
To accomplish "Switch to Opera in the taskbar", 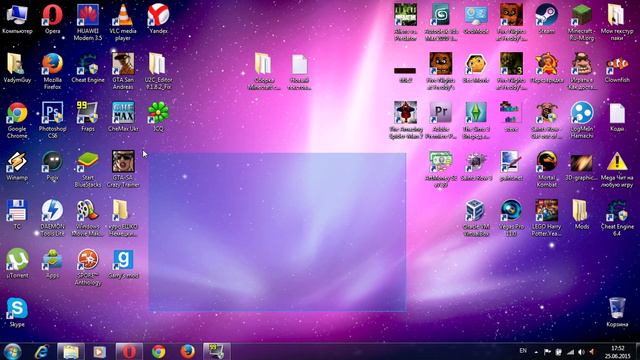I will [x=129, y=351].
